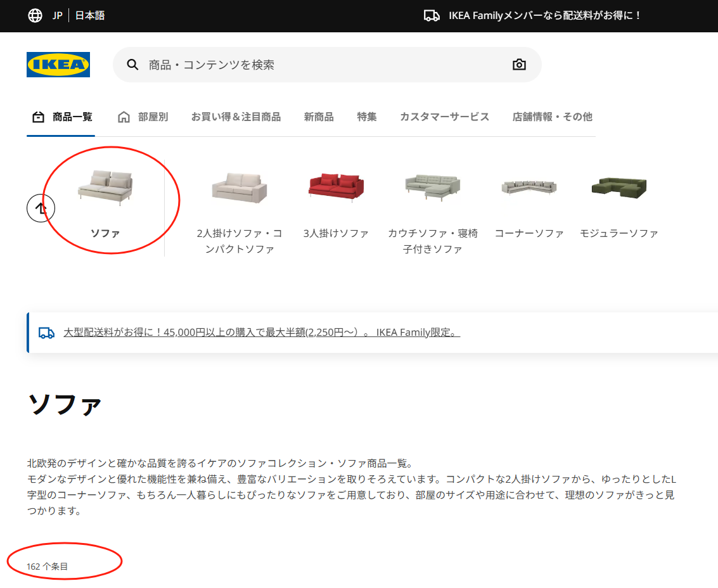The width and height of the screenshot is (718, 588).
Task: Click inside the 商品・コンテンツを検索 search field
Action: (x=253, y=64)
